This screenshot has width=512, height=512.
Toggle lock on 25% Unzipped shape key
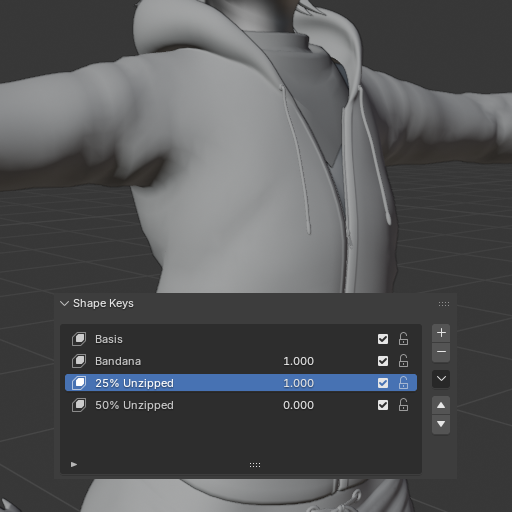[x=403, y=383]
